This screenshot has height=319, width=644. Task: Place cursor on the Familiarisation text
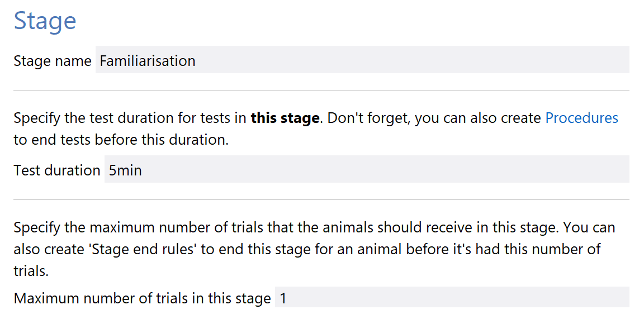point(148,61)
